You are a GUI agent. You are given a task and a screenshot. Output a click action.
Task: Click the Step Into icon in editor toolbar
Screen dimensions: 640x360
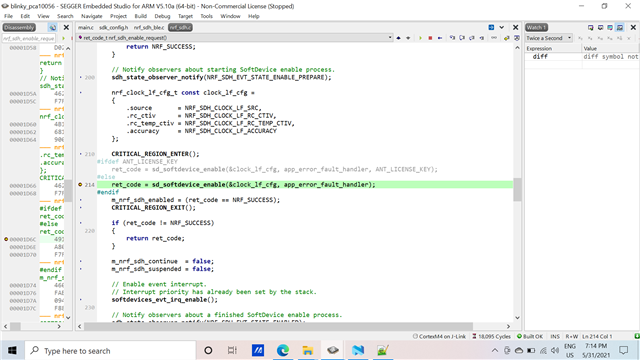[x=452, y=38]
